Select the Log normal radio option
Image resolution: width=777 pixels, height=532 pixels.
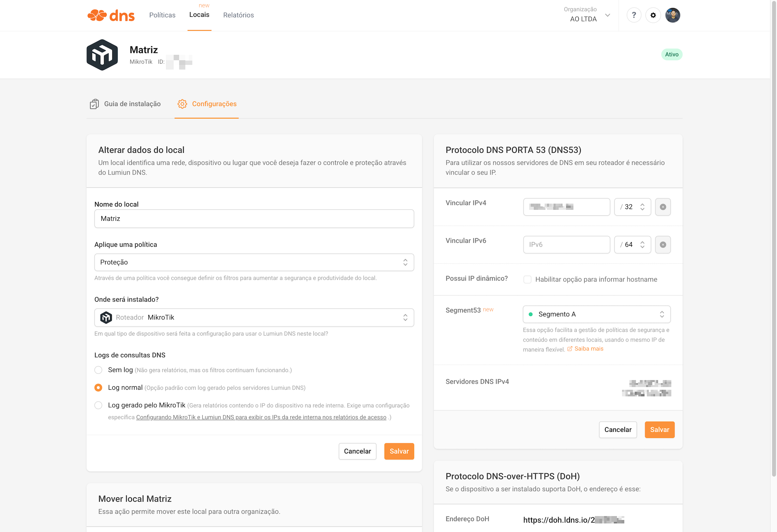[98, 387]
